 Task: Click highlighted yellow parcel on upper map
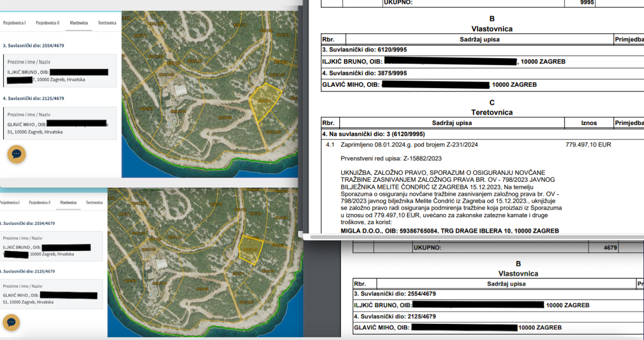click(x=265, y=102)
